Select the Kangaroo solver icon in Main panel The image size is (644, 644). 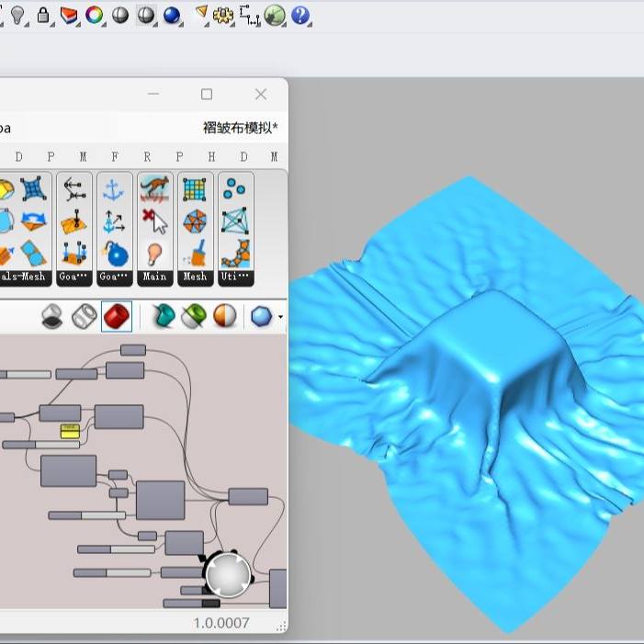click(x=154, y=189)
